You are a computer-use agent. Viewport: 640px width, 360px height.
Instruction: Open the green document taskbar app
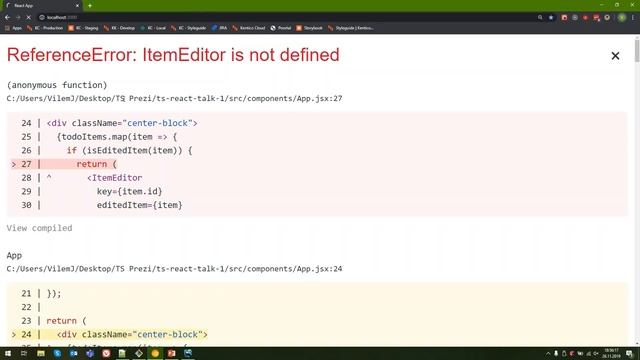(x=122, y=353)
